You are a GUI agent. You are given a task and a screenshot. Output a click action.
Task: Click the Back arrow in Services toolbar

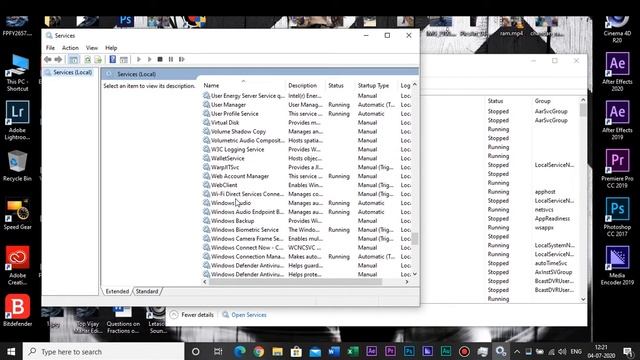pos(48,60)
